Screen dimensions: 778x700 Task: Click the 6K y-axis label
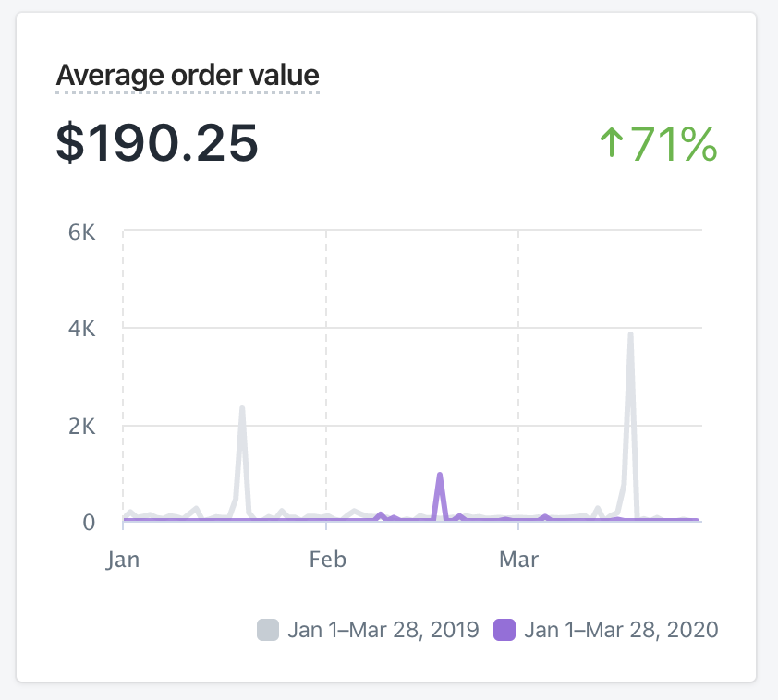(x=82, y=231)
